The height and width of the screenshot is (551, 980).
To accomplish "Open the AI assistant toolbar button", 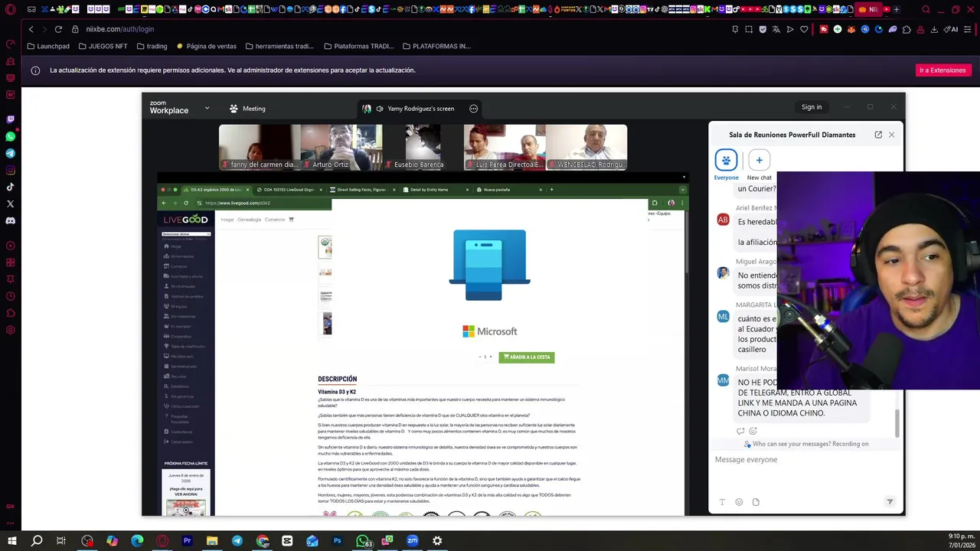I will click(x=951, y=29).
